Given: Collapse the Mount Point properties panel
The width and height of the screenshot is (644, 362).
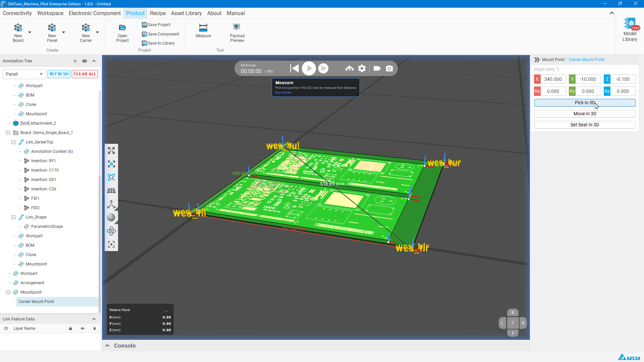Looking at the screenshot, I should [537, 60].
